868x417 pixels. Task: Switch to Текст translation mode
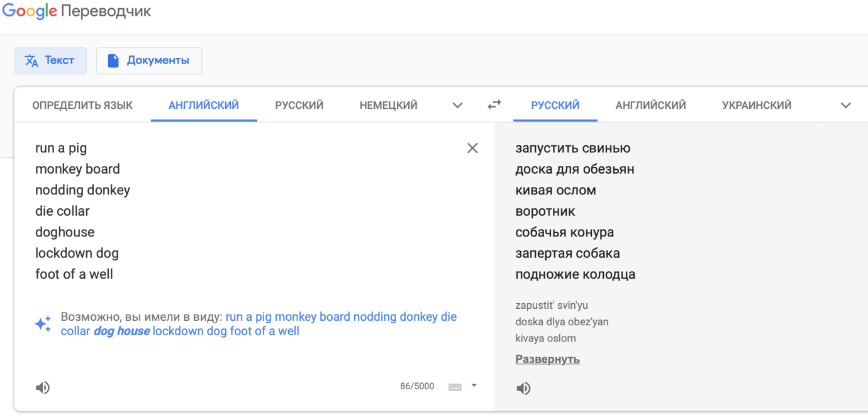pyautogui.click(x=50, y=60)
